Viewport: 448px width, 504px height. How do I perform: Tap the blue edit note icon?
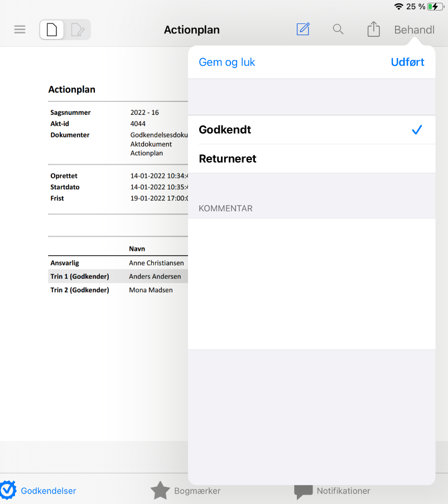[x=303, y=30]
